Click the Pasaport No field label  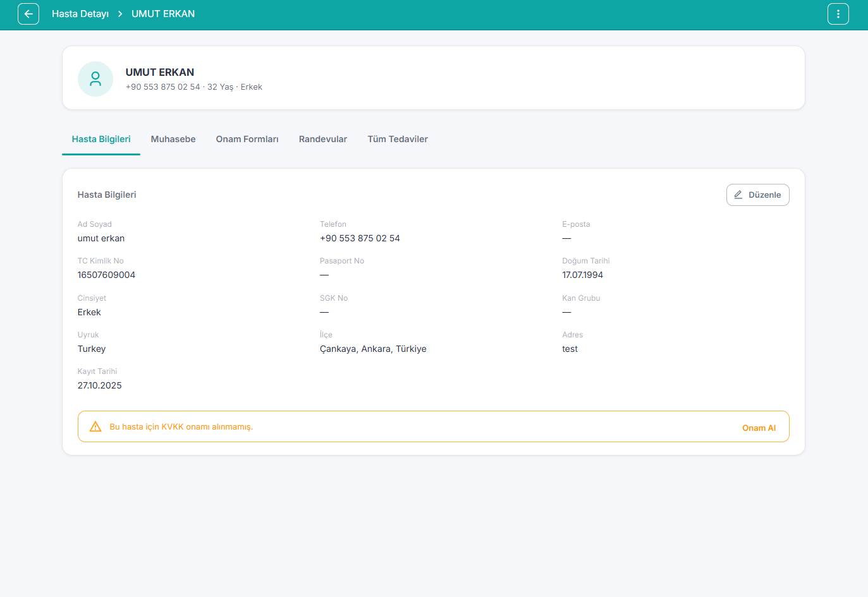(342, 261)
